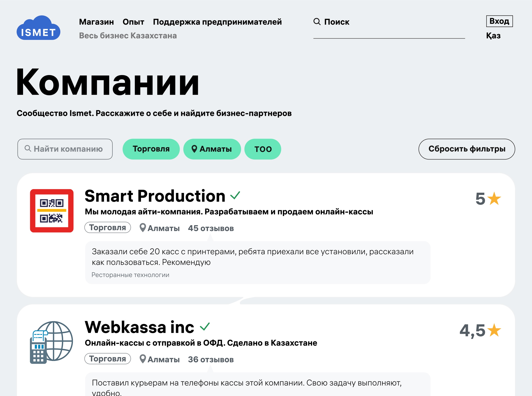This screenshot has height=396, width=532.
Task: Open Поддержка предпринимателей menu item
Action: pos(217,22)
